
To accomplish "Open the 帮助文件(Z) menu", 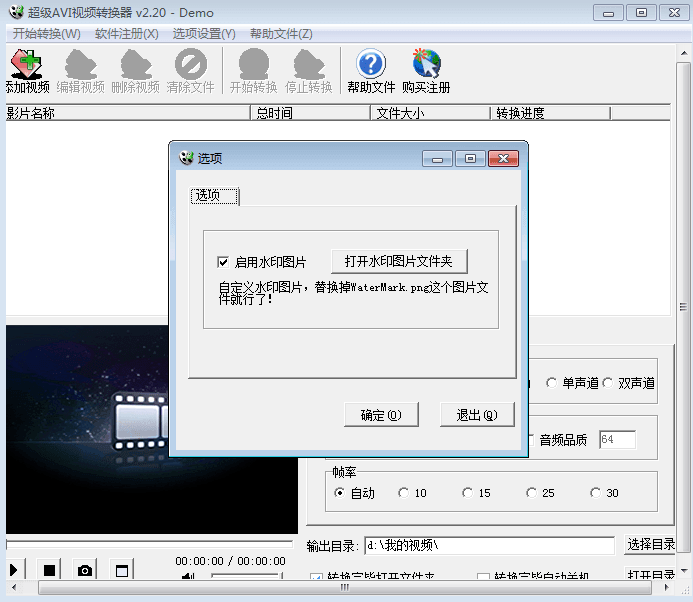I will 281,34.
